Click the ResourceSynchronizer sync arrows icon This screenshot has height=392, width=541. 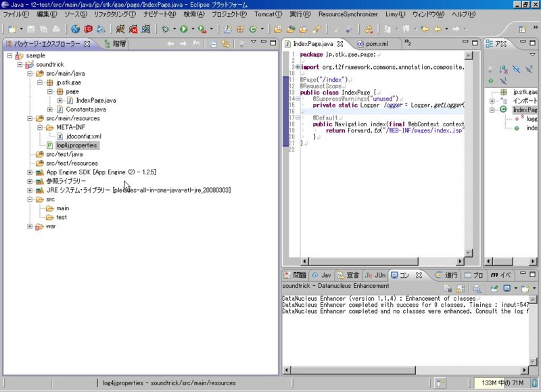[369, 29]
